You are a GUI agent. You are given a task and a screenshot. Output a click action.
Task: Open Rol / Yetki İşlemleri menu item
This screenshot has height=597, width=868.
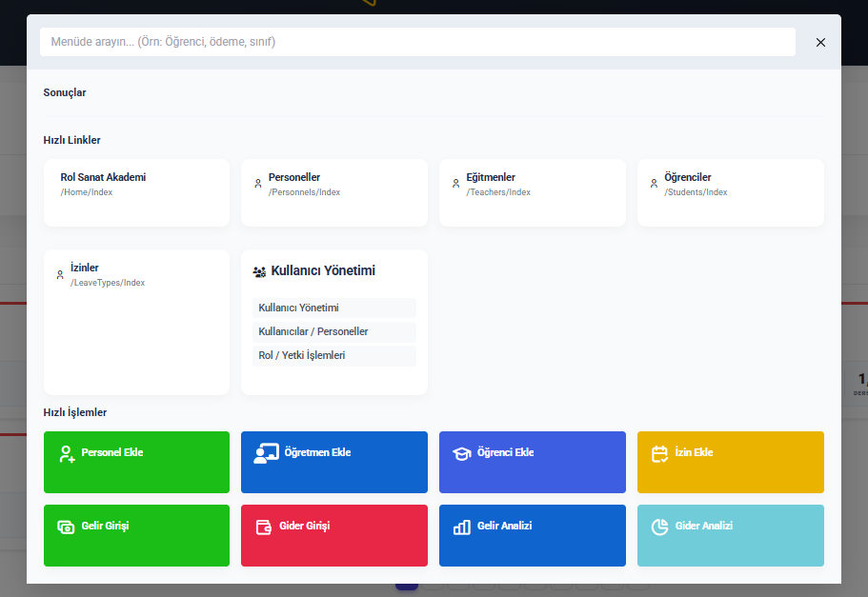[x=333, y=355]
